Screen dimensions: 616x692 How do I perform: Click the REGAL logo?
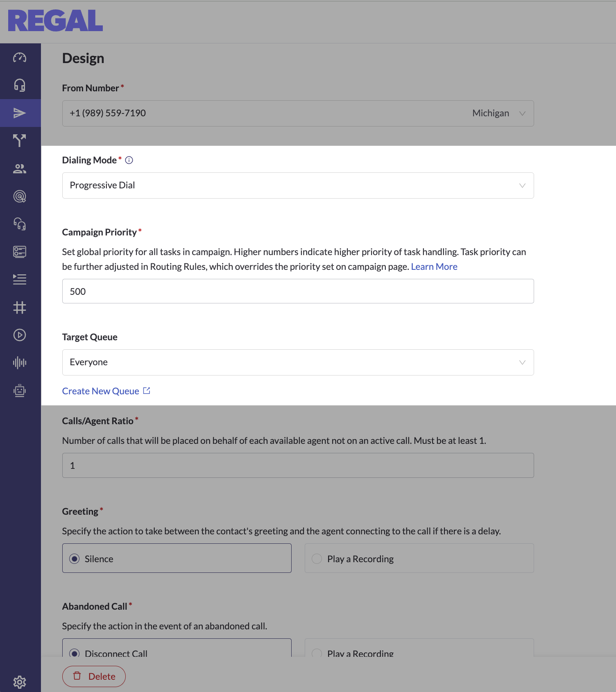point(55,21)
